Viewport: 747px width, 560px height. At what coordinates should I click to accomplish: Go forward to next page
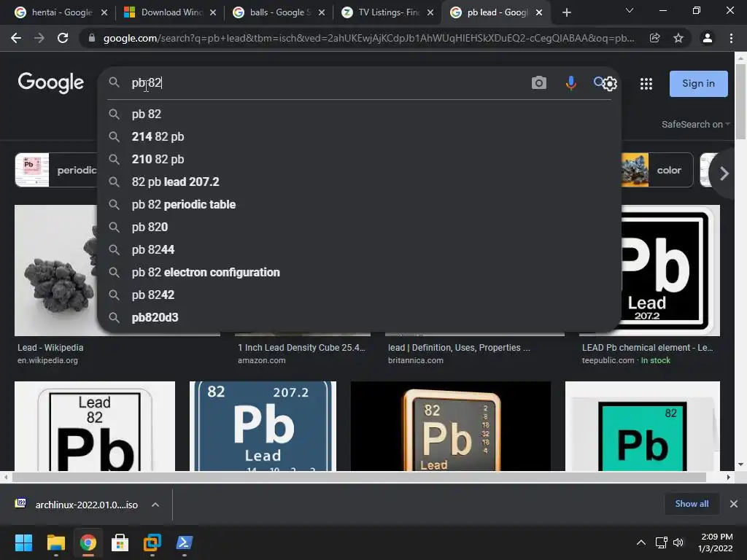click(x=39, y=38)
